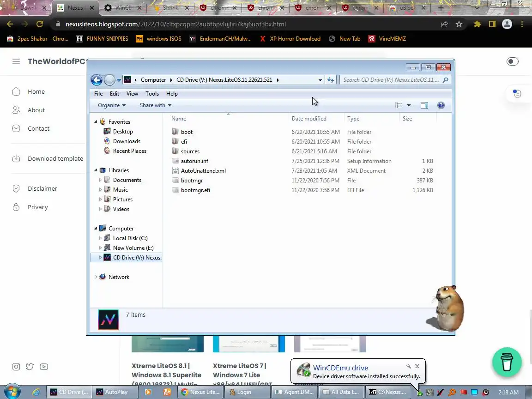Collapse the Favorites tree group
The image size is (532, 399).
click(96, 121)
